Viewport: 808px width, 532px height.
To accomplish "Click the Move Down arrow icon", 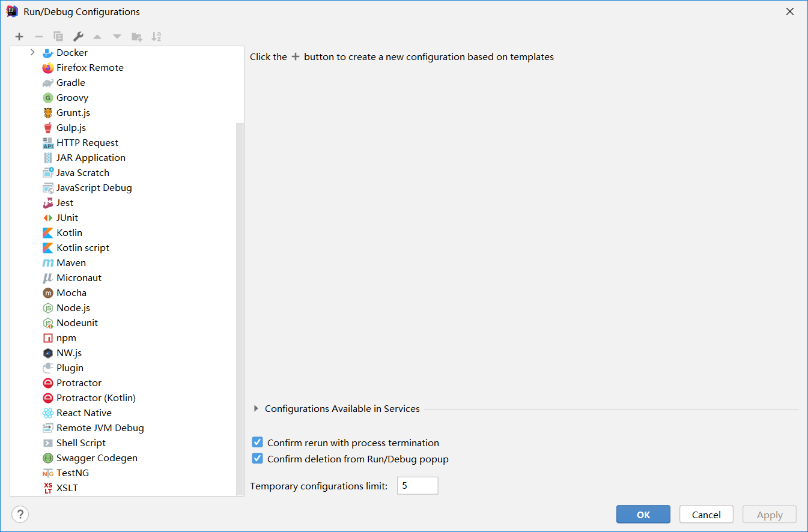I will pos(117,37).
